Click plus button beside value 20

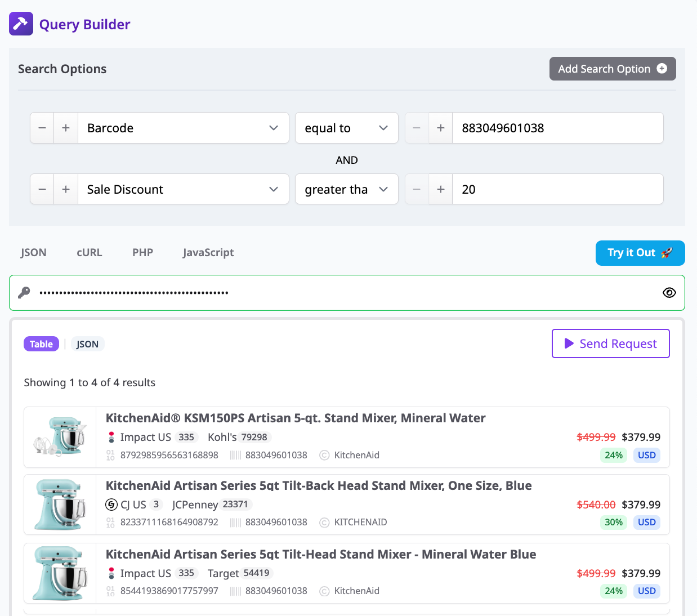(441, 189)
